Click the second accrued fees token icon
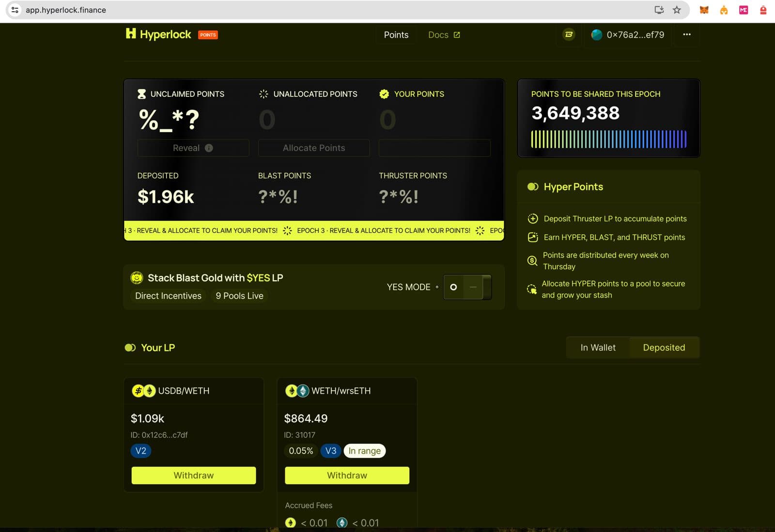Screen dimensions: 775x532 [x=342, y=523]
